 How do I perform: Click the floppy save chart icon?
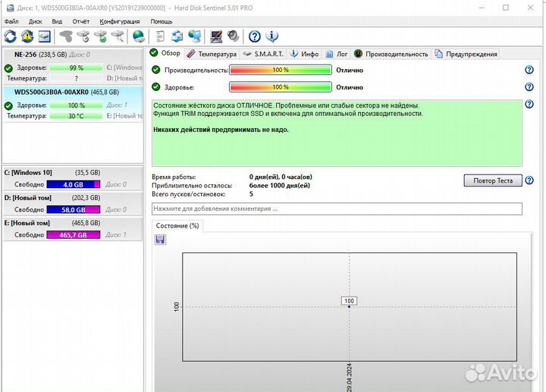pos(160,240)
